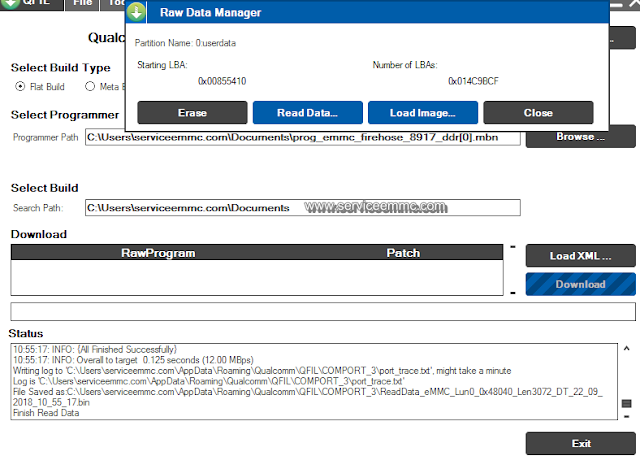Open Read Data in Raw Data Manager

(307, 113)
